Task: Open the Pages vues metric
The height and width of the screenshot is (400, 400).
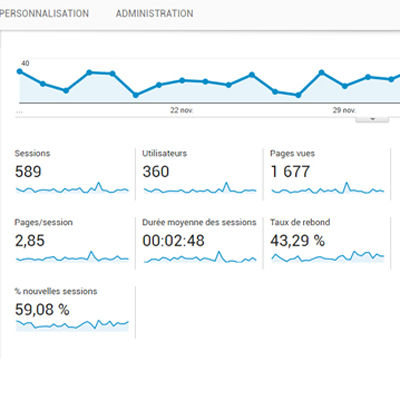Action: tap(327, 174)
